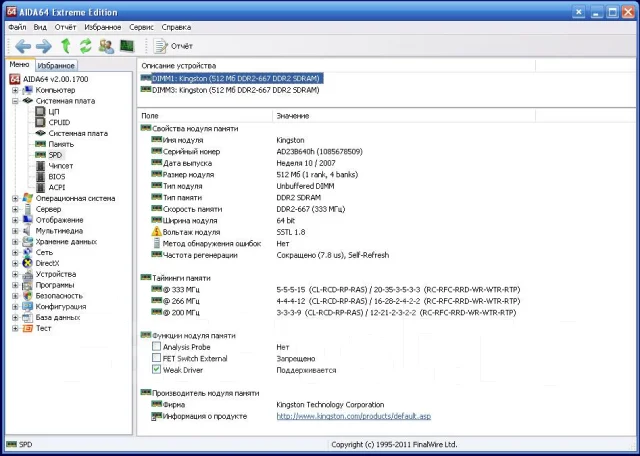Click the Компьютер icon in tree
The height and width of the screenshot is (456, 640).
click(27, 90)
